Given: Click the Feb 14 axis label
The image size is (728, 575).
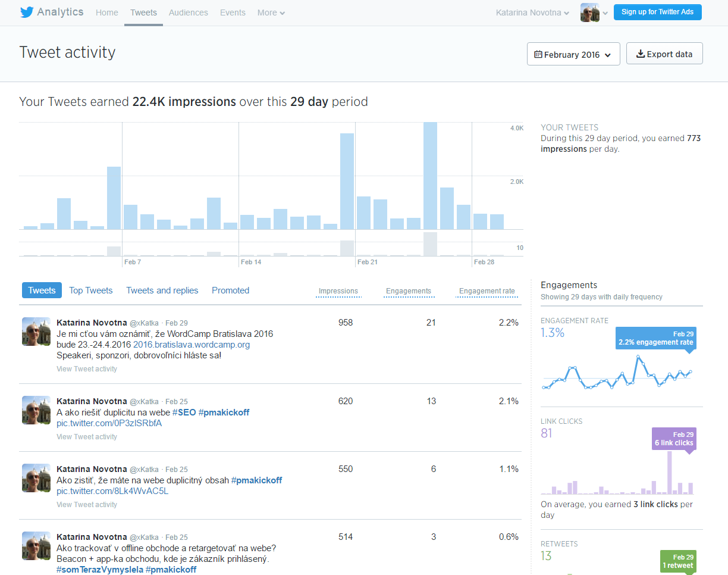Looking at the screenshot, I should pyautogui.click(x=251, y=262).
